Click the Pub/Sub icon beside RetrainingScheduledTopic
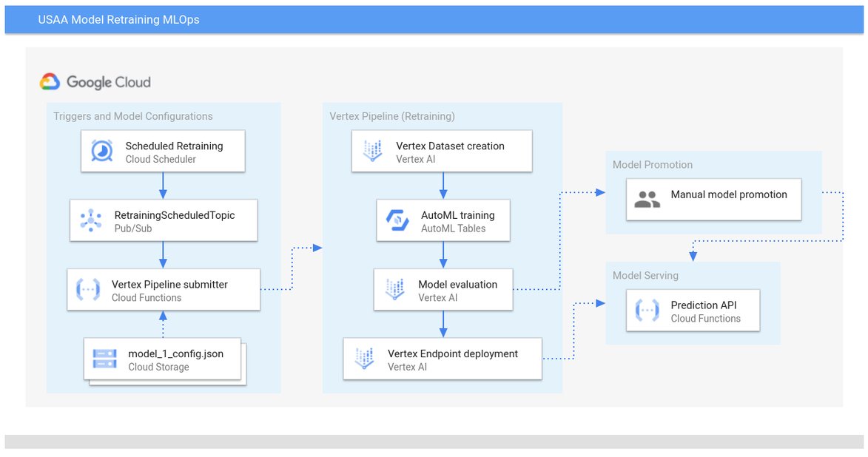This screenshot has width=868, height=457. click(x=91, y=220)
